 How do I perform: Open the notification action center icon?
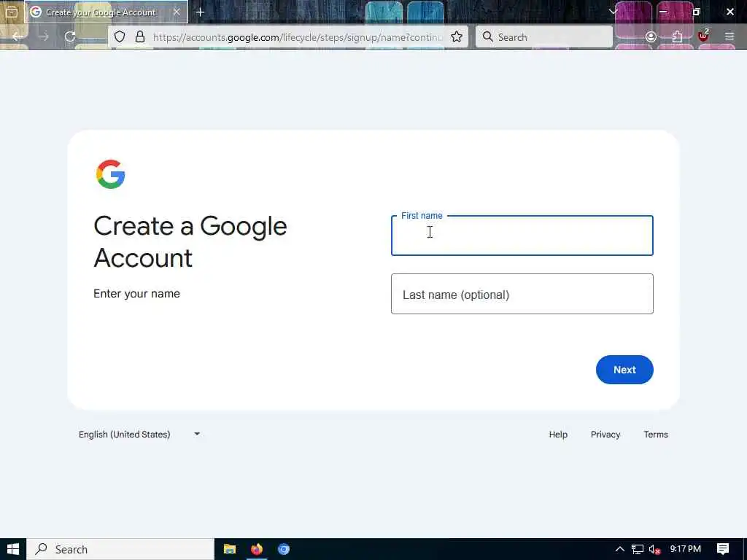point(723,549)
